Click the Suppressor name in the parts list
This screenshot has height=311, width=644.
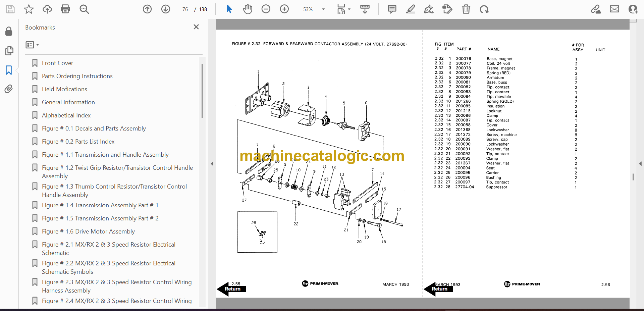(497, 187)
